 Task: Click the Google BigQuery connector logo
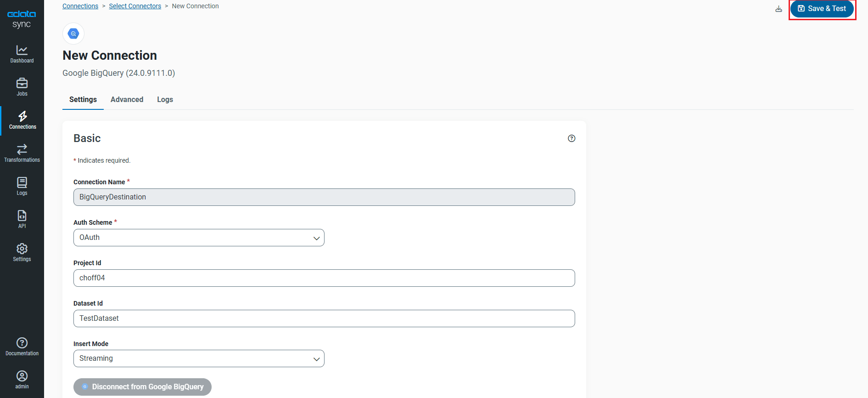(x=73, y=34)
